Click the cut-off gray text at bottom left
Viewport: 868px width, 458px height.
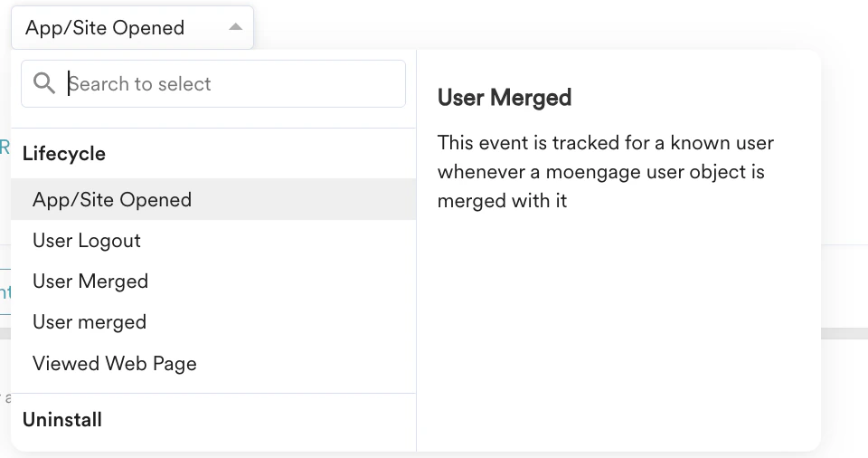[6, 398]
